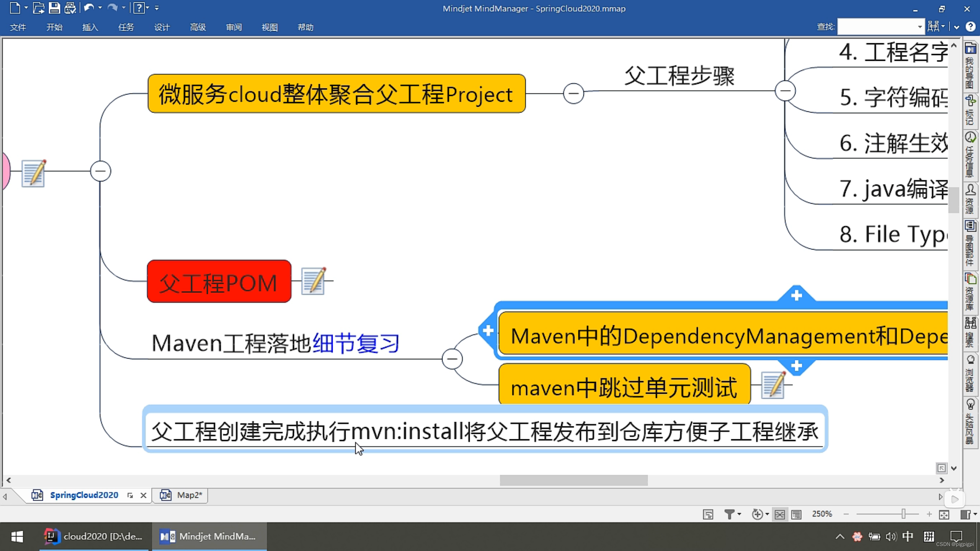Screen dimensions: 980x551
Task: Open the notes icon near the pink central topic
Action: (34, 173)
